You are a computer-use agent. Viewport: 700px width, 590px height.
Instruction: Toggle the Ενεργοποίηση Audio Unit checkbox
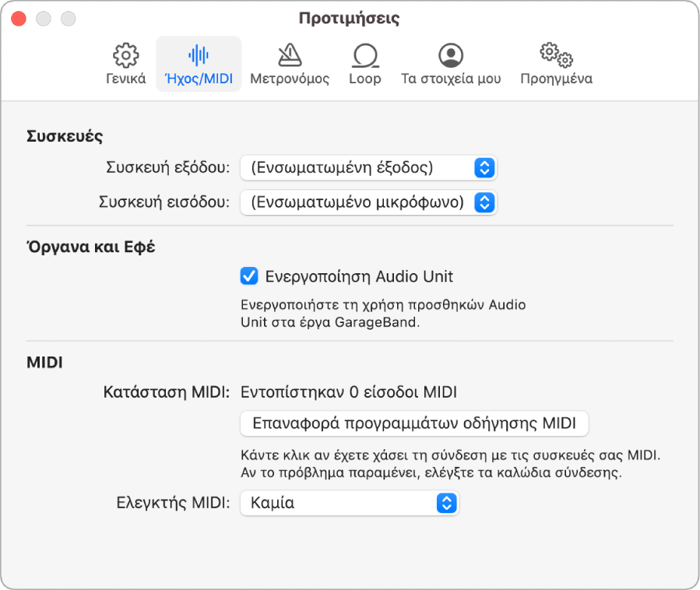pyautogui.click(x=249, y=276)
